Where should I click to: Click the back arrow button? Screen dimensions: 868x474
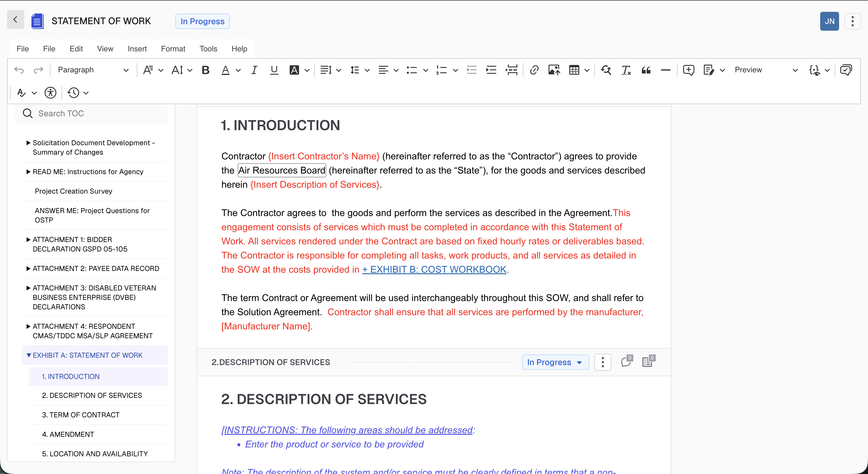[x=15, y=19]
